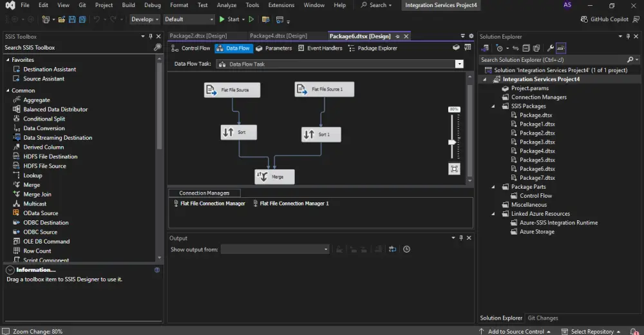
Task: Click the GitHub Copilot icon
Action: click(584, 19)
